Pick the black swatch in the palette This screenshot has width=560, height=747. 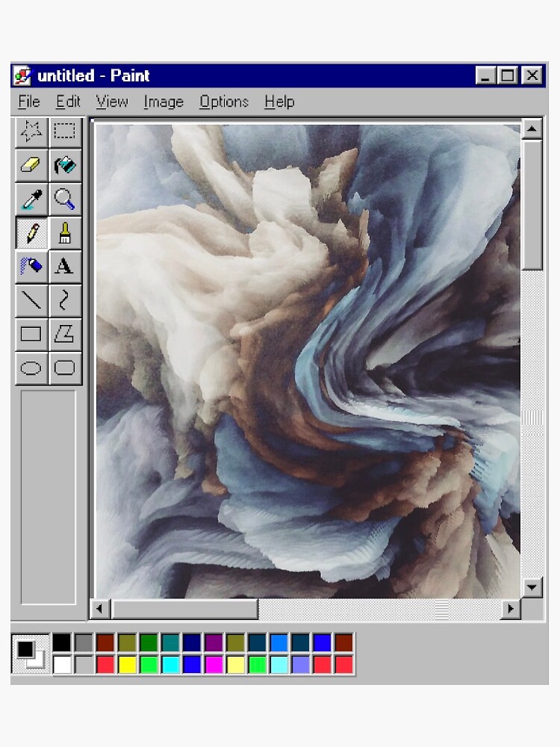click(61, 642)
